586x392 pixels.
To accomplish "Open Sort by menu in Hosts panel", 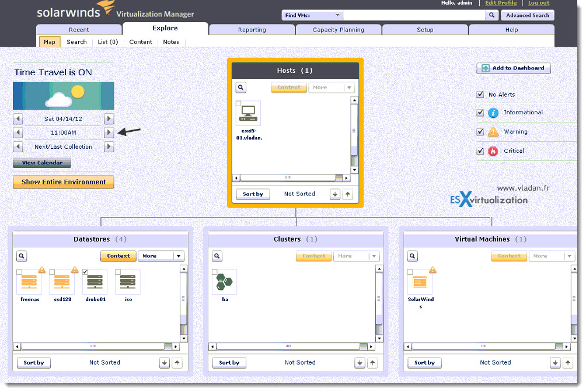I will tap(253, 194).
